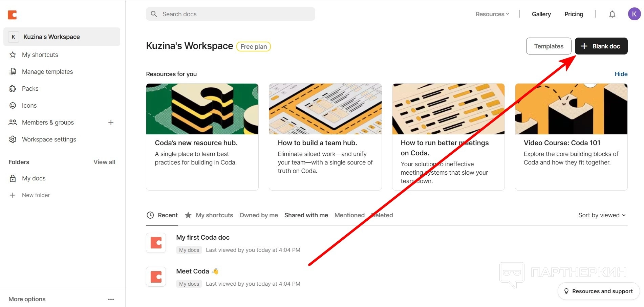The image size is (644, 307).
Task: Open the notifications bell
Action: point(612,14)
